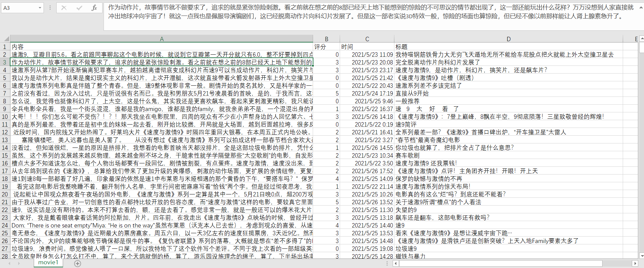Click cell A27 starting '垃圾速9，浪费时间'
The width and height of the screenshot is (644, 268).
coord(162,249)
